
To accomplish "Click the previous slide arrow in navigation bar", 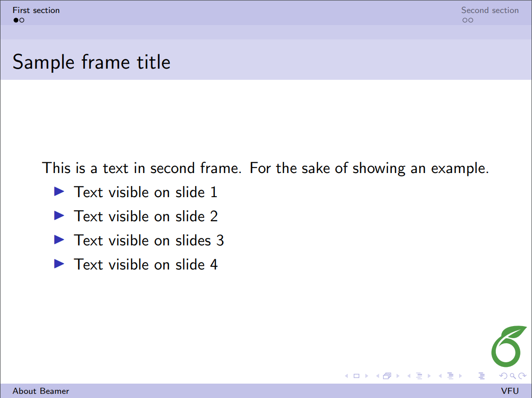I will pos(346,376).
